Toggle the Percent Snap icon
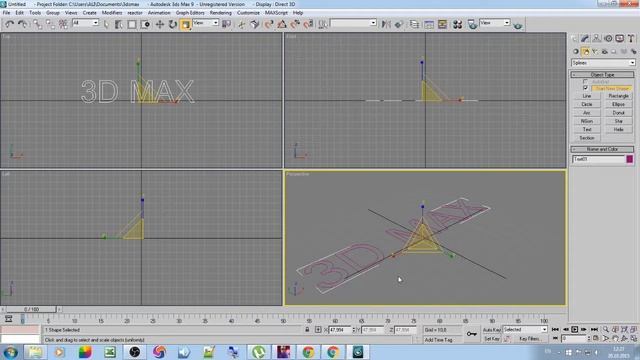This screenshot has height=360, width=640. pos(295,24)
